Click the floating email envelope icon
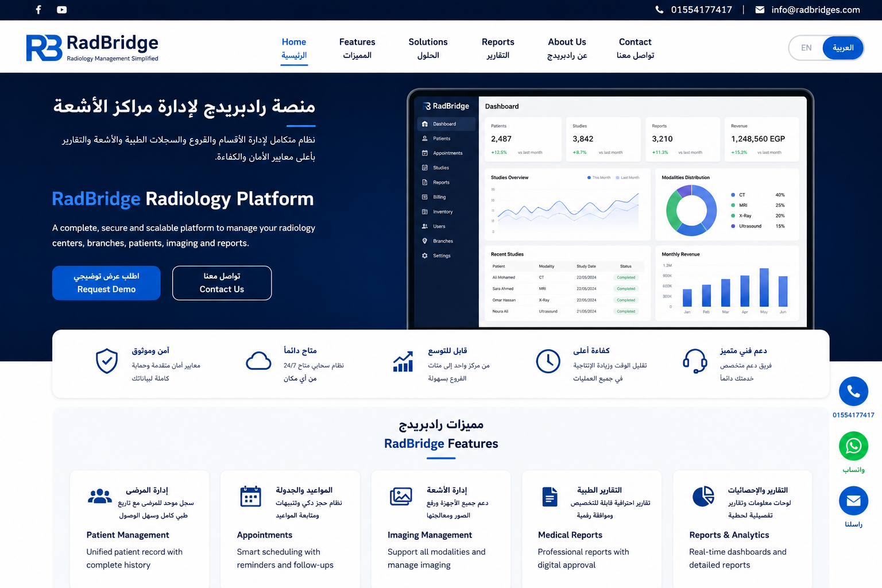This screenshot has height=588, width=882. pos(853,501)
